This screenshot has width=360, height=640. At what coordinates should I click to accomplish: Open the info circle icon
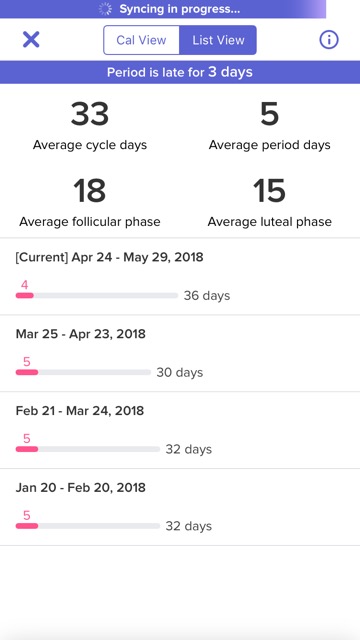329,40
